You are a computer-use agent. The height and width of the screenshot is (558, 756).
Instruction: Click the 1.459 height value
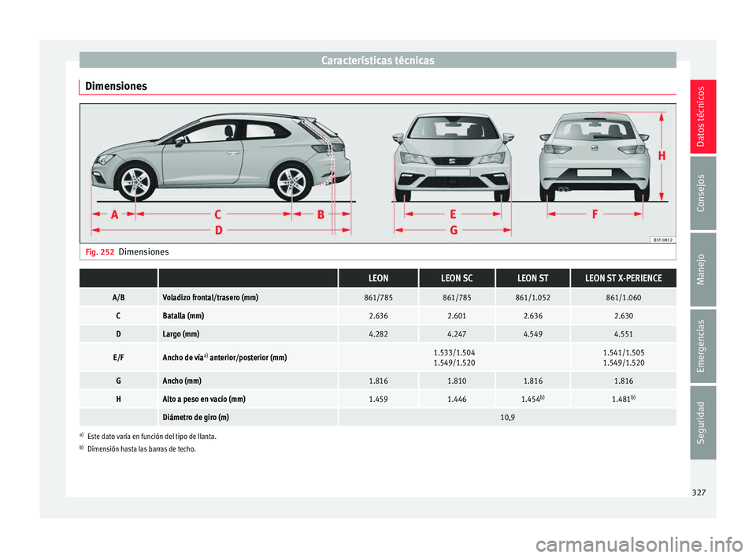(x=378, y=400)
